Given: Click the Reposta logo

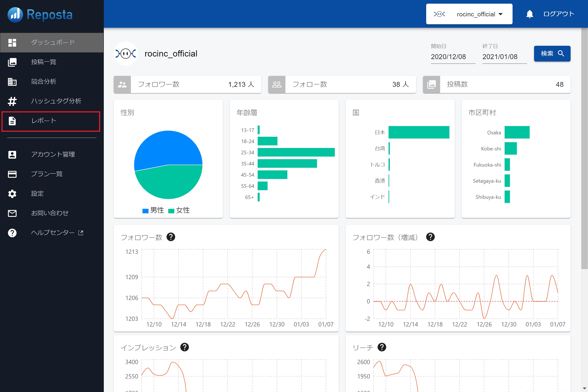Looking at the screenshot, I should pyautogui.click(x=40, y=14).
